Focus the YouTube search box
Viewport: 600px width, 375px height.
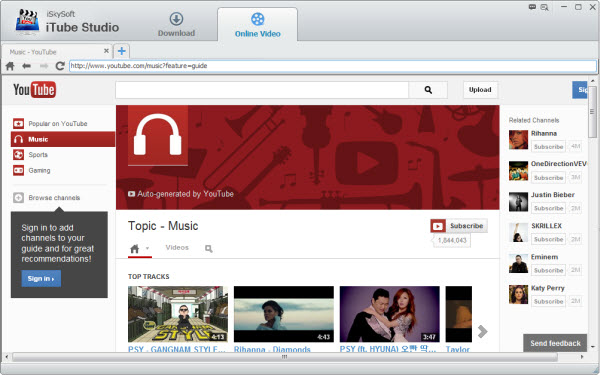click(262, 90)
